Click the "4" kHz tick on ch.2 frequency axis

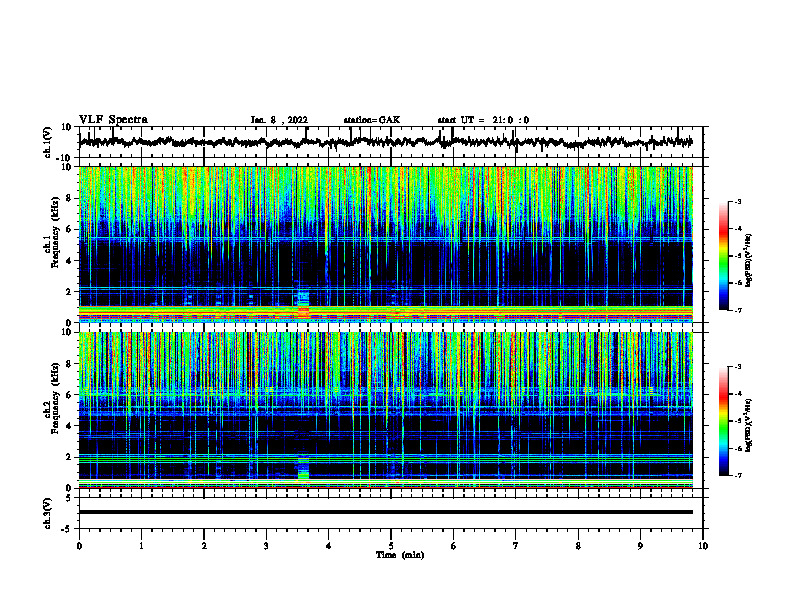(69, 426)
